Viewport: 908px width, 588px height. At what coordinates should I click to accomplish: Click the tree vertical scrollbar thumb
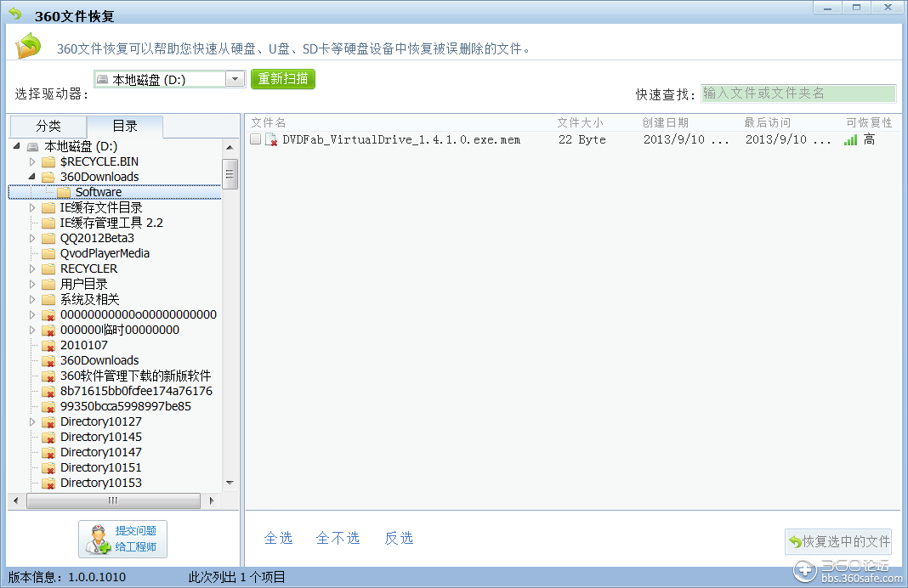click(230, 173)
